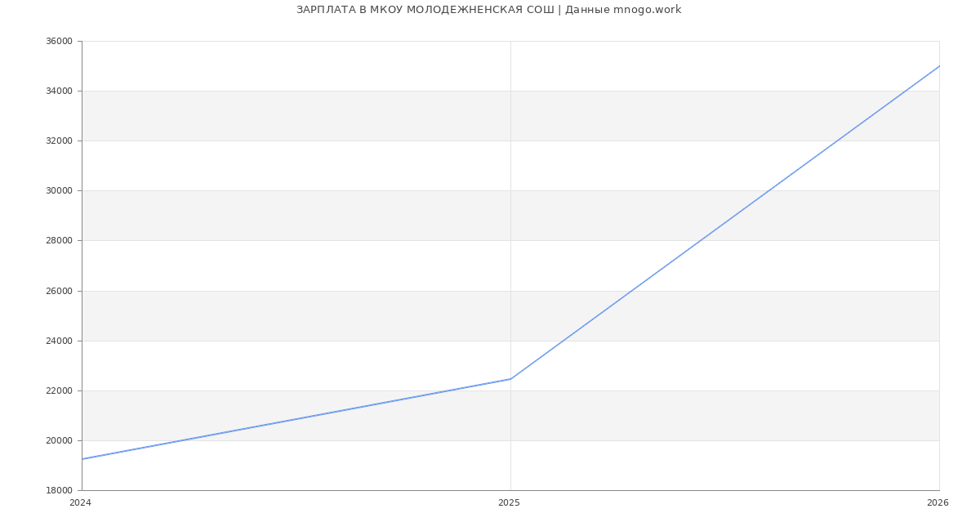Click the line's end point at 2026
This screenshot has height=531, width=980.
click(939, 66)
